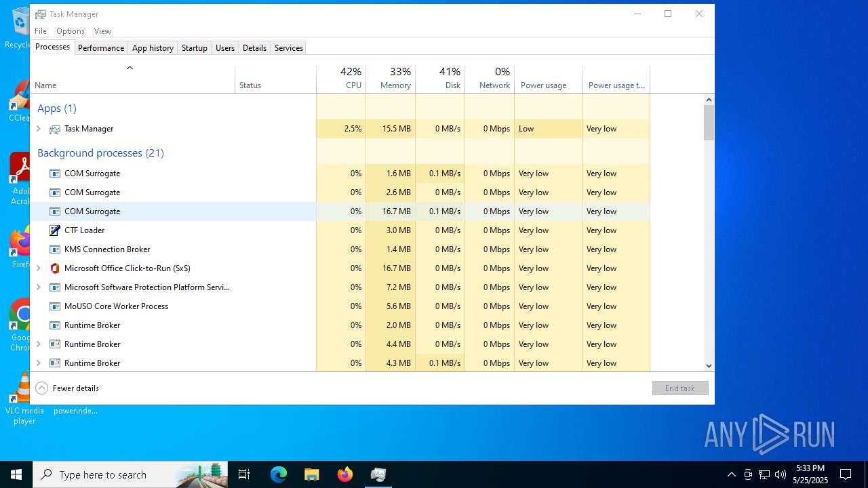The image size is (868, 488).
Task: Switch to the App history tab
Action: 153,48
